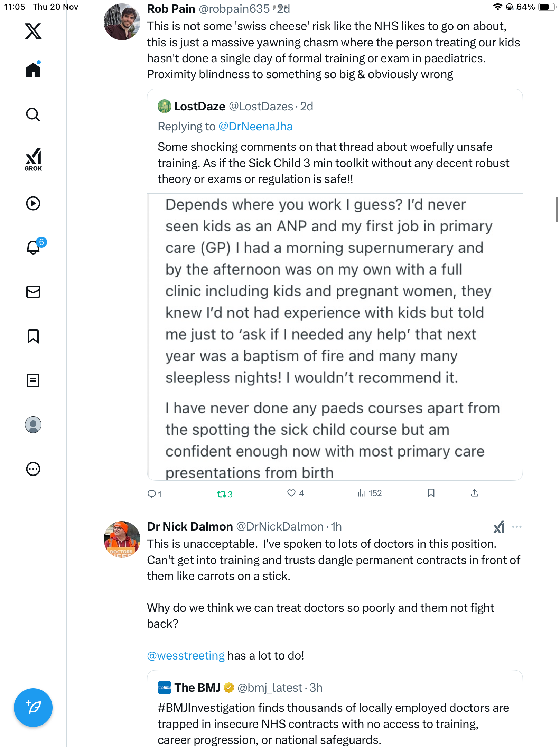Go to Home timeline
Viewport: 560px width, 747px height.
click(33, 70)
